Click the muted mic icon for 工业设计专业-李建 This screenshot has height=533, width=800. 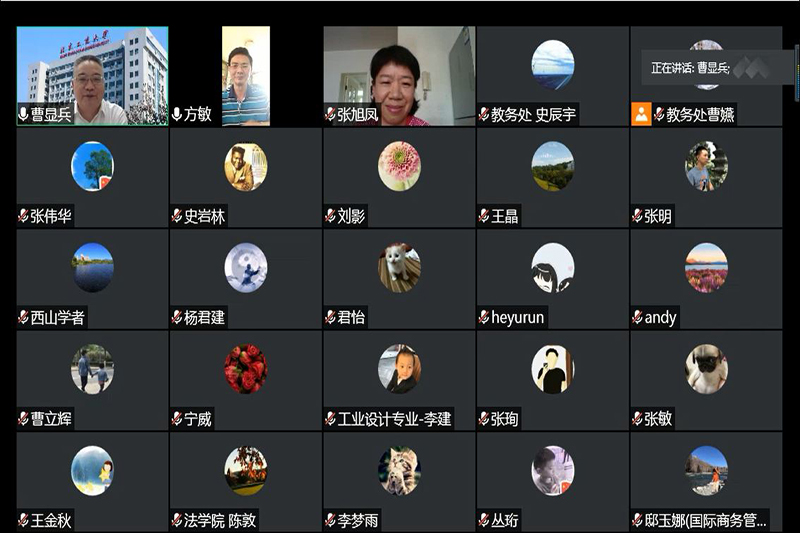click(330, 419)
